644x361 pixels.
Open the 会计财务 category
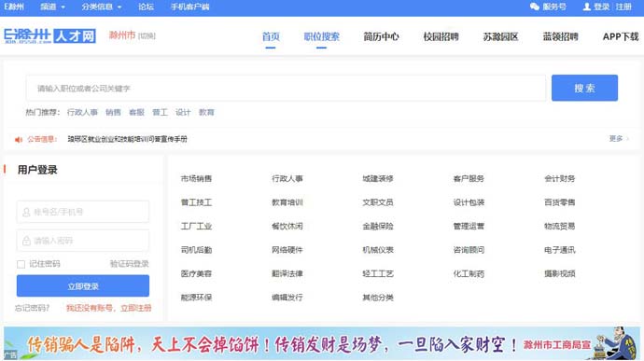[x=559, y=179]
